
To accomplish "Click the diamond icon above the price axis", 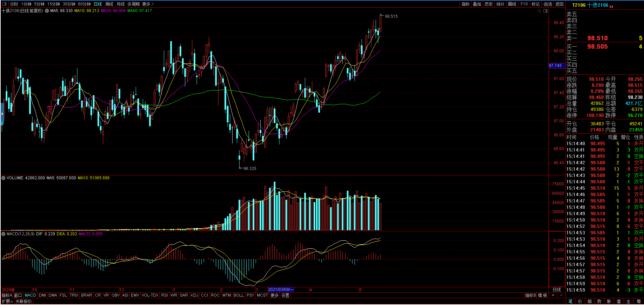I will (539, 11).
